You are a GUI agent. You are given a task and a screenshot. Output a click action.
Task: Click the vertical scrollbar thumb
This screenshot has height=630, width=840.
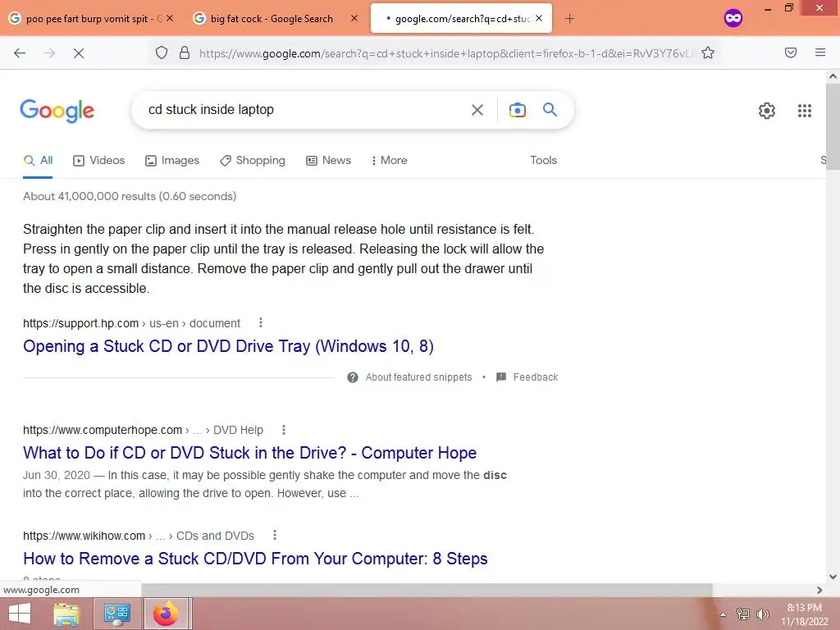tap(833, 126)
